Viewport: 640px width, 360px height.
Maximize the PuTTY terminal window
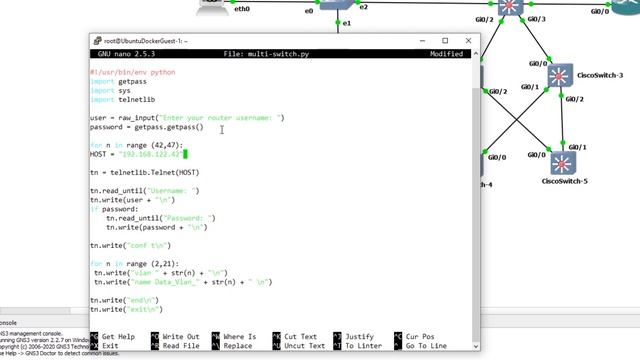coord(445,41)
